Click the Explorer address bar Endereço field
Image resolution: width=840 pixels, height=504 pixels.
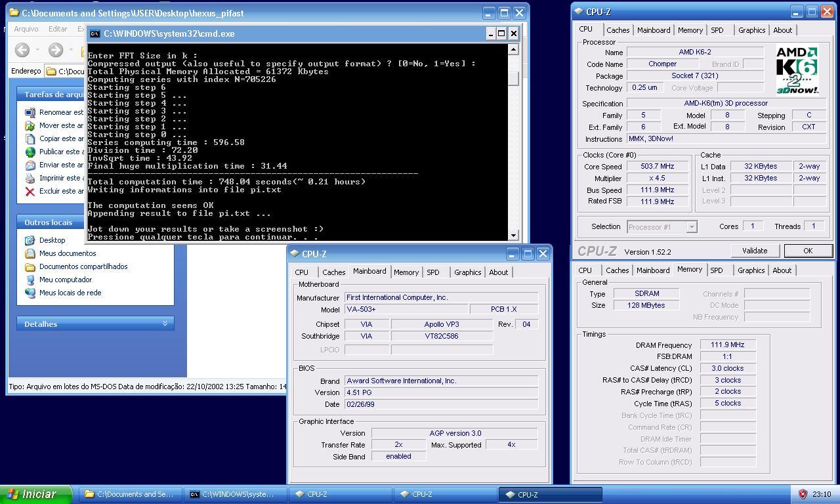66,71
